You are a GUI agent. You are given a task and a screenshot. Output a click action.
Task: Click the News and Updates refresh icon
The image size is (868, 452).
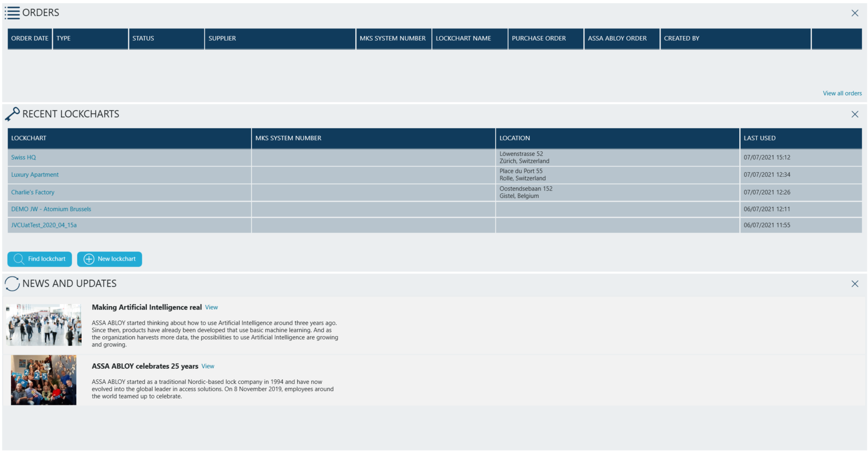coord(12,284)
